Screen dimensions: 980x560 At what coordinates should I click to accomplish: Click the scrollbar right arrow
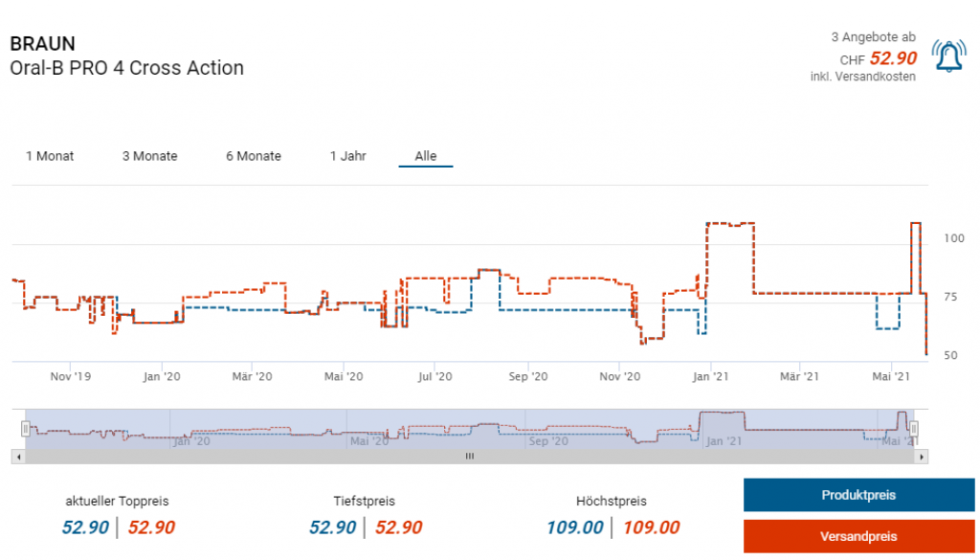tap(921, 457)
